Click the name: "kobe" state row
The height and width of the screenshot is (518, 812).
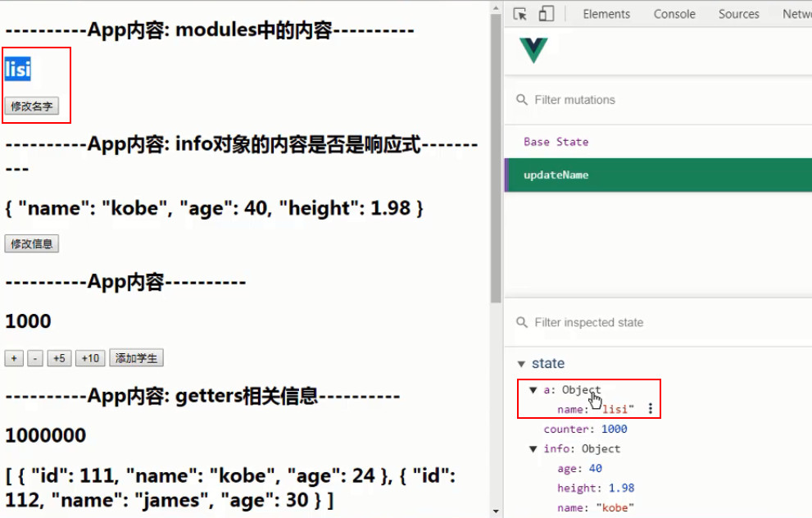click(x=596, y=507)
